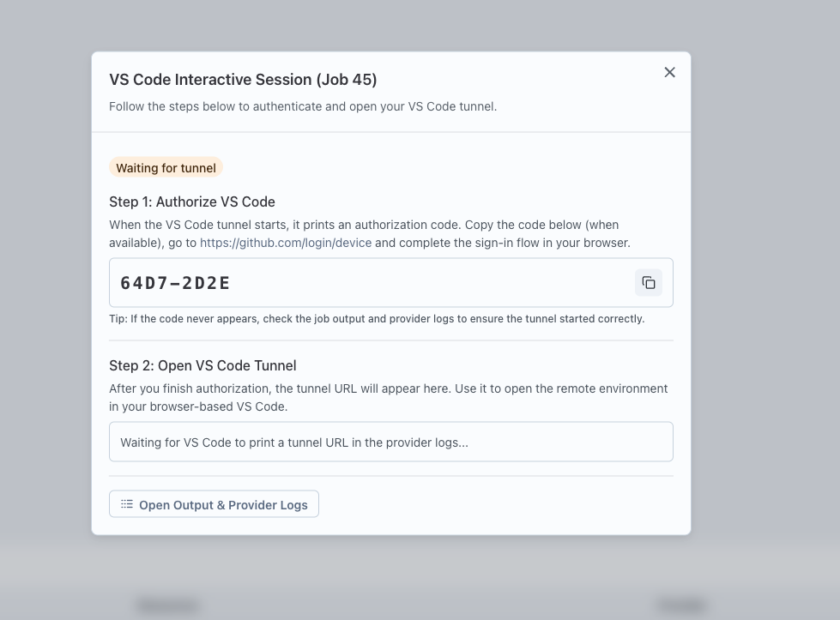Click the VS Code Interactive Session title

pyautogui.click(x=210, y=80)
